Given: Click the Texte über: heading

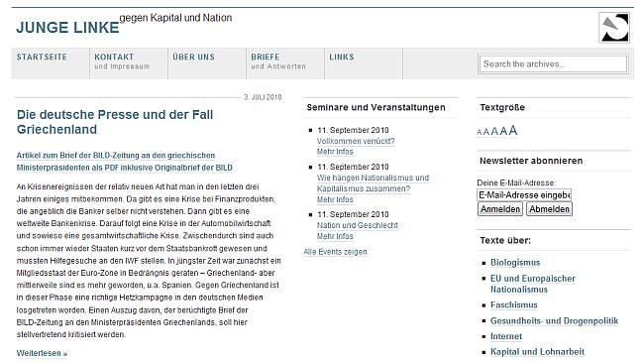Looking at the screenshot, I should (505, 240).
